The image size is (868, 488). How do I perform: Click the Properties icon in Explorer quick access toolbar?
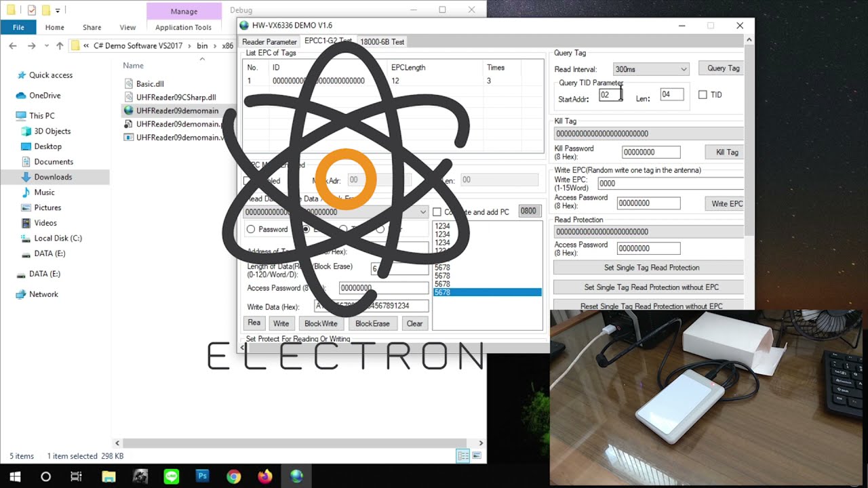tap(32, 10)
